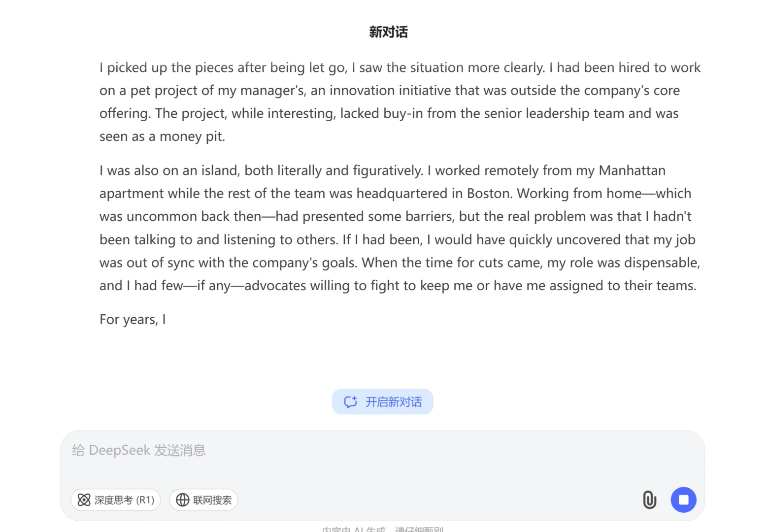This screenshot has width=769, height=532.
Task: Click the chat bubble icon beside 开启新对话
Action: click(x=350, y=402)
